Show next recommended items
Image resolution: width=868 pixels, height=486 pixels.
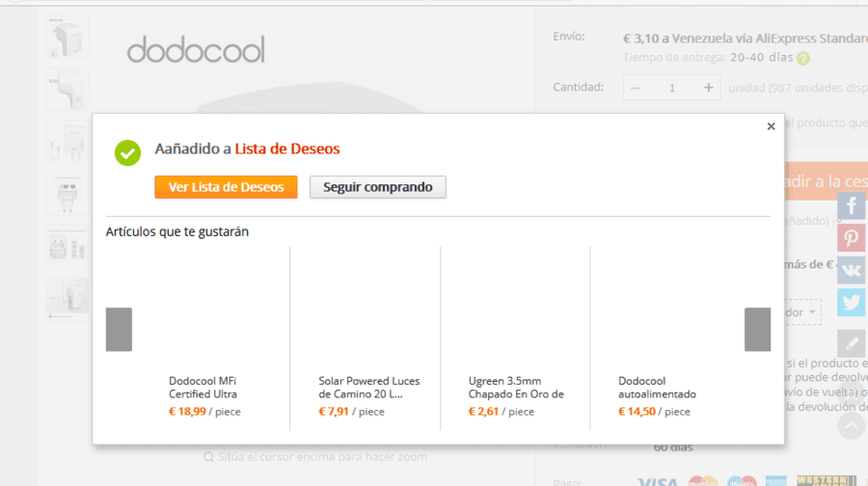(757, 330)
